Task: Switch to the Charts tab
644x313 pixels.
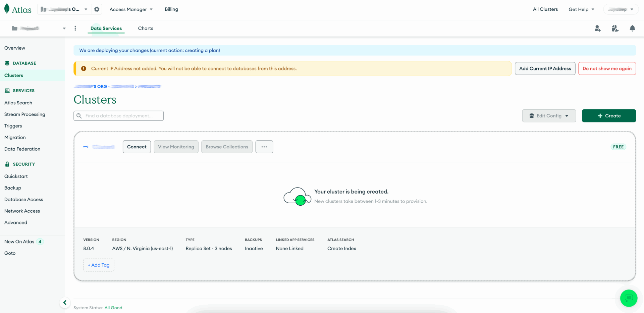Action: point(146,29)
